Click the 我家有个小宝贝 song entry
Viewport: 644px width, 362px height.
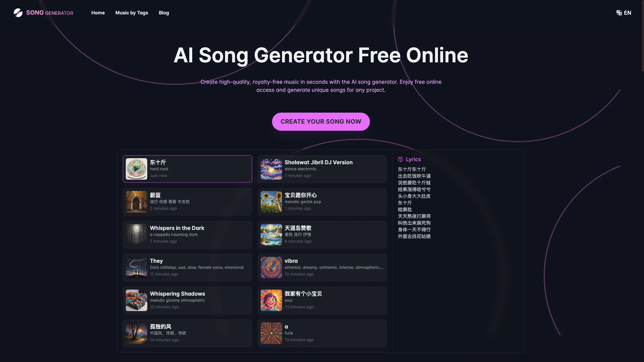322,300
